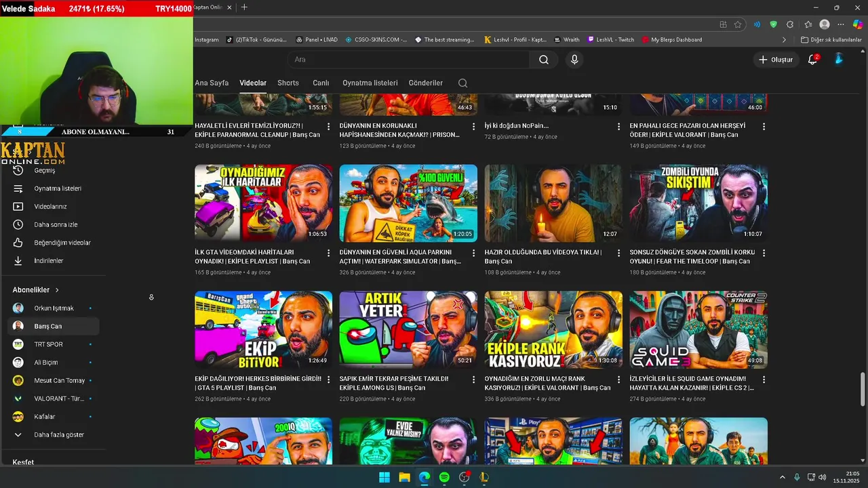
Task: Click the YouTube search magnifier button
Action: (x=544, y=60)
